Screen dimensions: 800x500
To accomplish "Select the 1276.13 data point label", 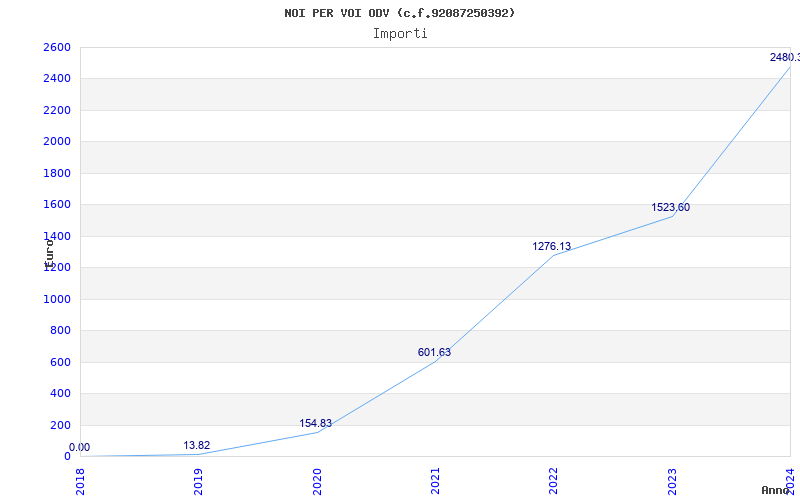I will [x=551, y=247].
